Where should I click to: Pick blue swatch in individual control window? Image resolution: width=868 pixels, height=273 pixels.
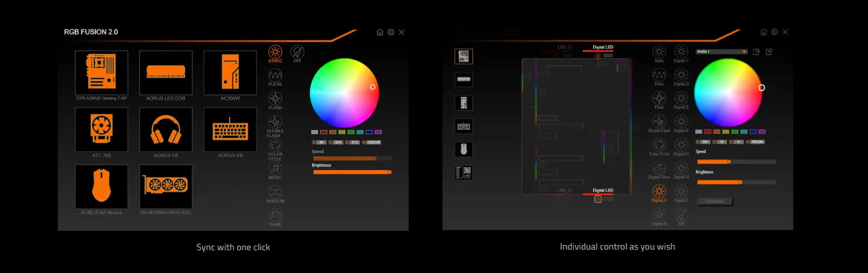point(753,131)
